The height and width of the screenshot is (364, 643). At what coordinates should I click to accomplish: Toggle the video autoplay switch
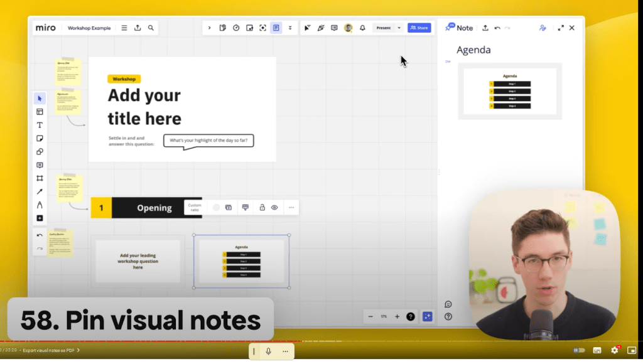pyautogui.click(x=578, y=350)
